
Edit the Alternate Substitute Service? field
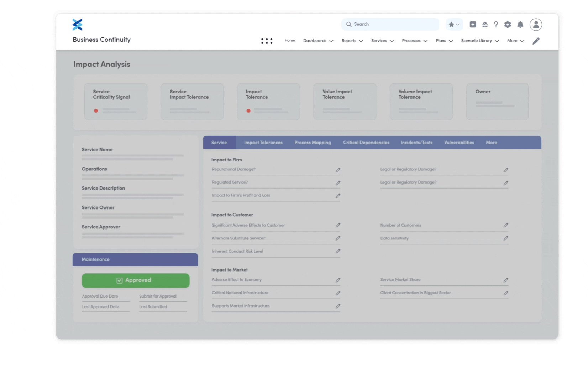[338, 238]
